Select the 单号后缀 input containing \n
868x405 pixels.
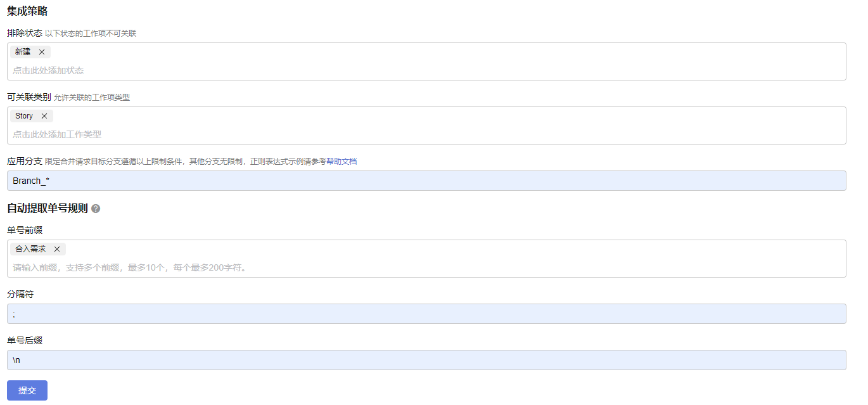tap(426, 360)
